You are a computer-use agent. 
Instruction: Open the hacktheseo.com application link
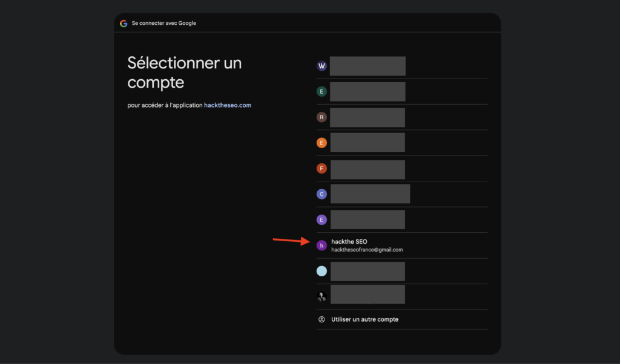point(228,105)
